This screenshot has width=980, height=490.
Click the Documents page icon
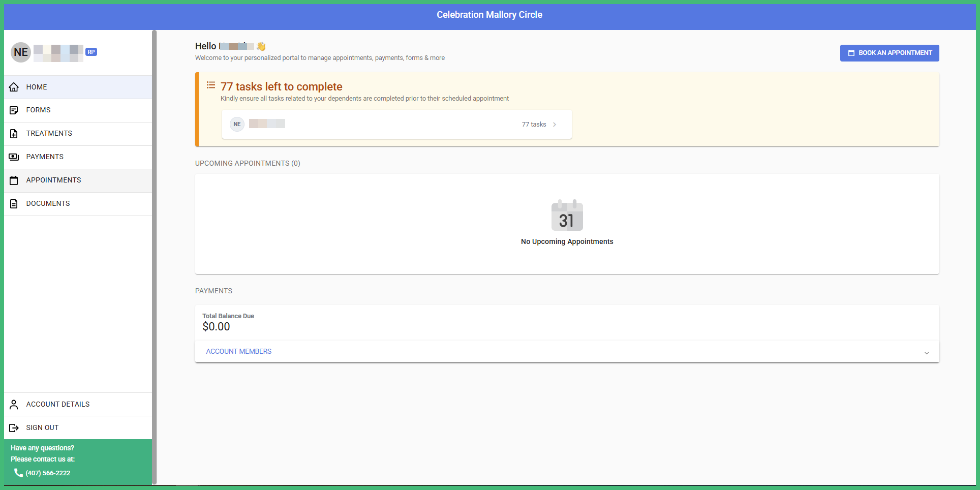tap(14, 203)
